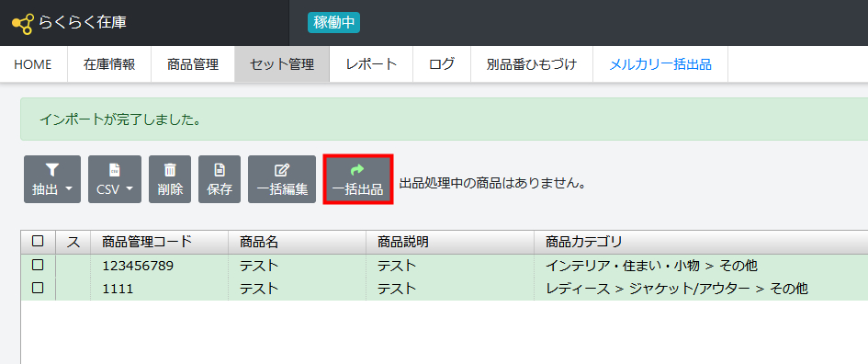This screenshot has width=868, height=364.
Task: Click 商品名 cell テスト in row 1111
Action: point(298,288)
